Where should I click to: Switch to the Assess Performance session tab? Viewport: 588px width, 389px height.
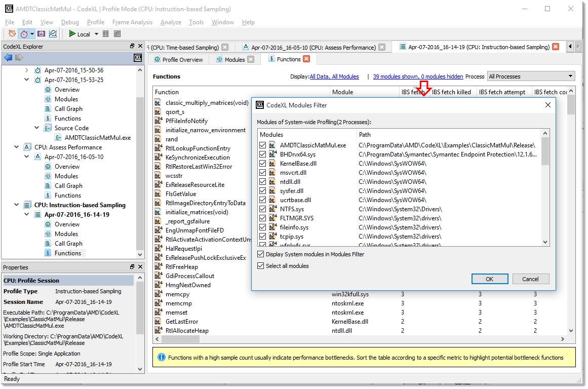(x=313, y=47)
